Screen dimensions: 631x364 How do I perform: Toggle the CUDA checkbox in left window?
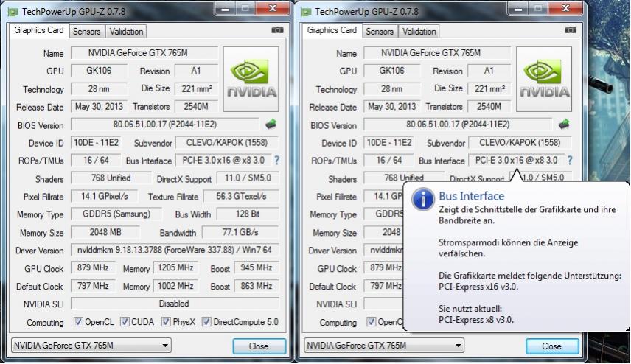[x=125, y=322]
